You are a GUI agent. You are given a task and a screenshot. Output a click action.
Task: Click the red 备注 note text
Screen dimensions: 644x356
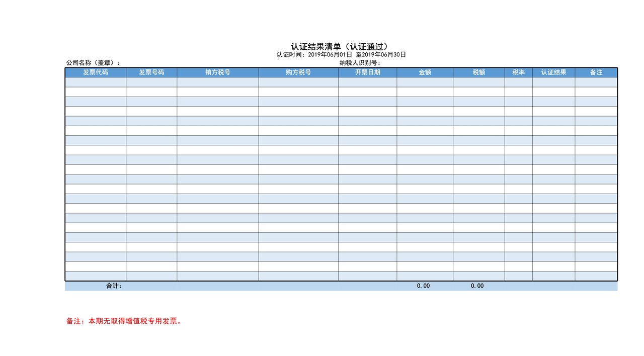coord(124,321)
